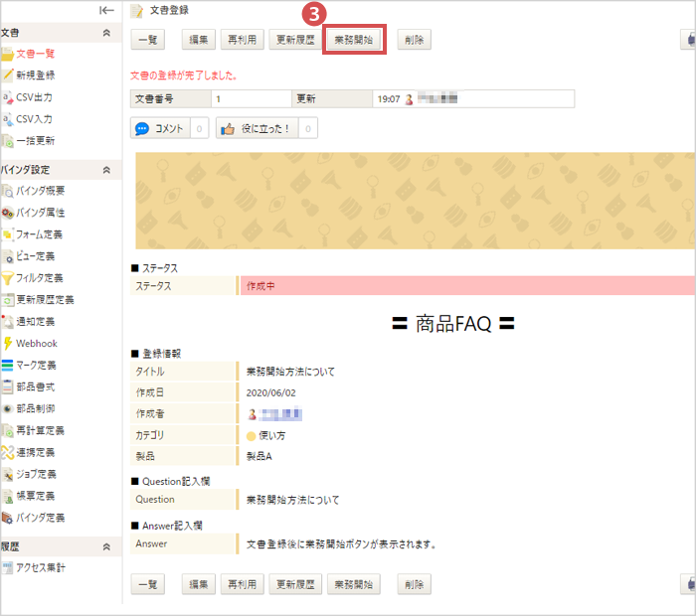Collapse the バインダ設定 sidebar section
Image resolution: width=696 pixels, height=616 pixels.
click(x=106, y=170)
